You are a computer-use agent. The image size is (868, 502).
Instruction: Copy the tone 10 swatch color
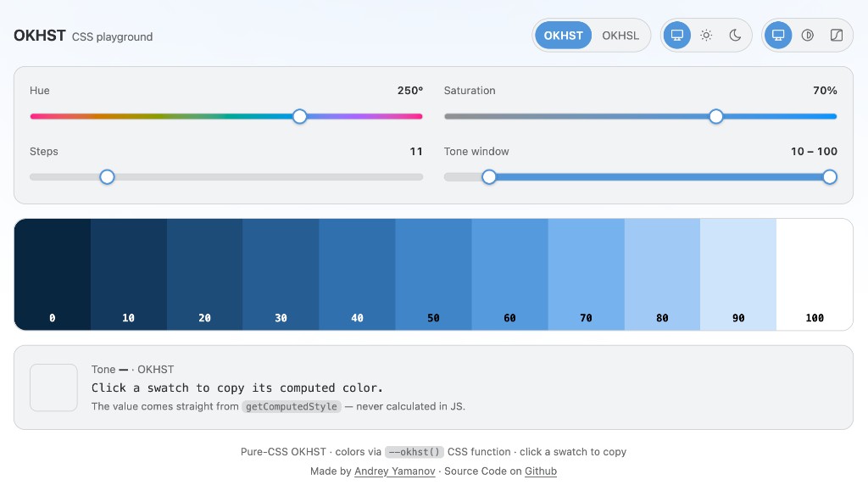129,274
